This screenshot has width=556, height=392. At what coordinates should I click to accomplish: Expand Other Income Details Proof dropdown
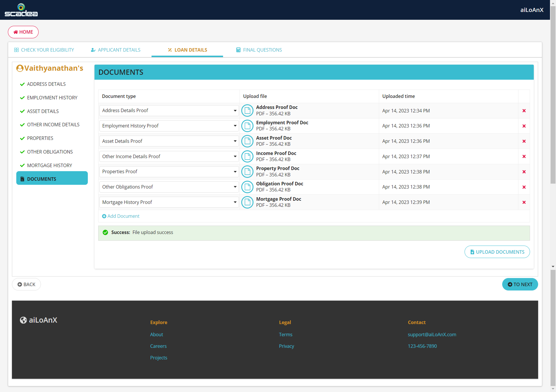(169, 156)
